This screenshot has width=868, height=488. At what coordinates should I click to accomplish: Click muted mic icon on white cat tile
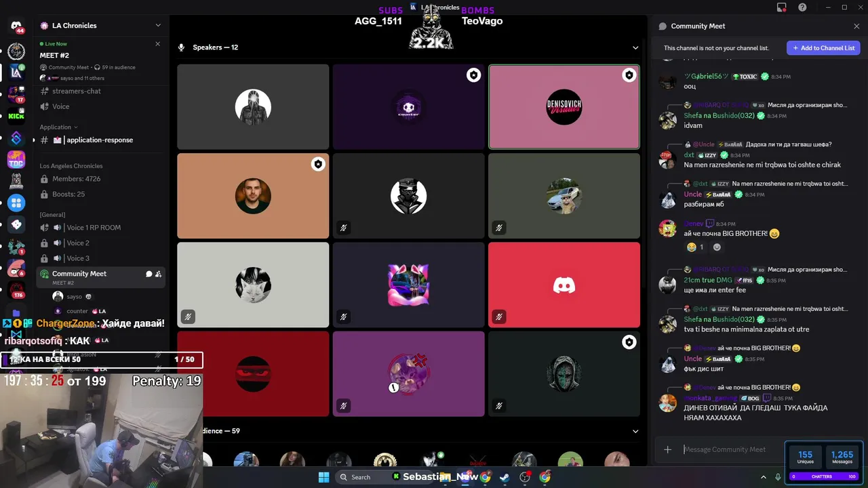(188, 317)
